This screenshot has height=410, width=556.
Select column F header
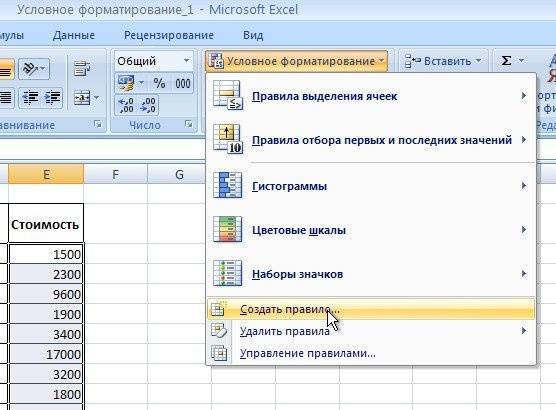[x=116, y=174]
